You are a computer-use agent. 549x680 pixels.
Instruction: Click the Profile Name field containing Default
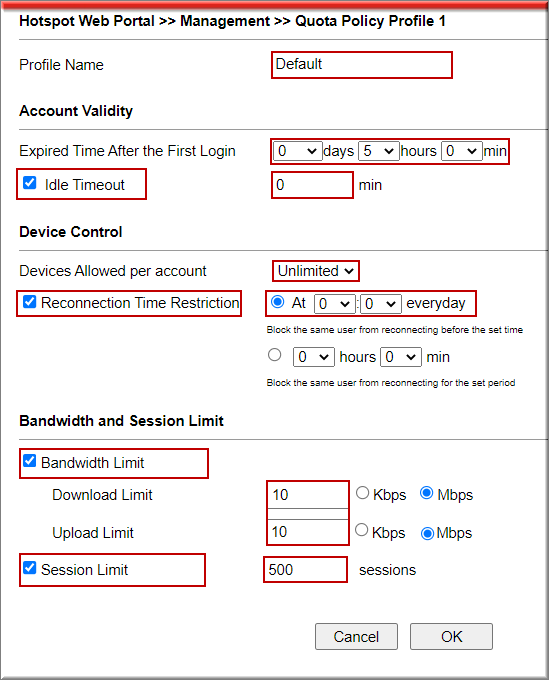click(x=362, y=65)
